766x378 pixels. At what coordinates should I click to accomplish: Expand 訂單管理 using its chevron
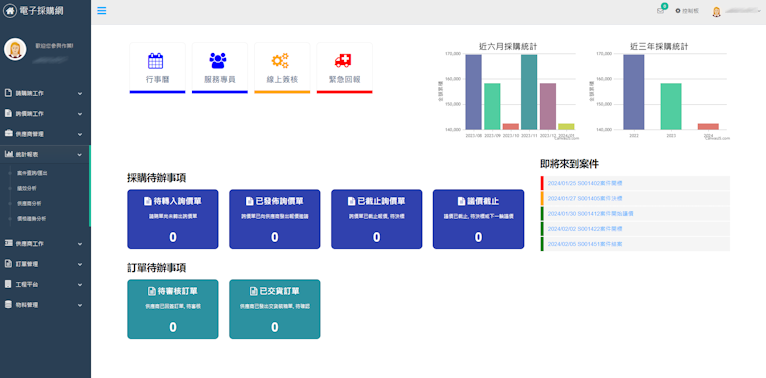[80, 264]
